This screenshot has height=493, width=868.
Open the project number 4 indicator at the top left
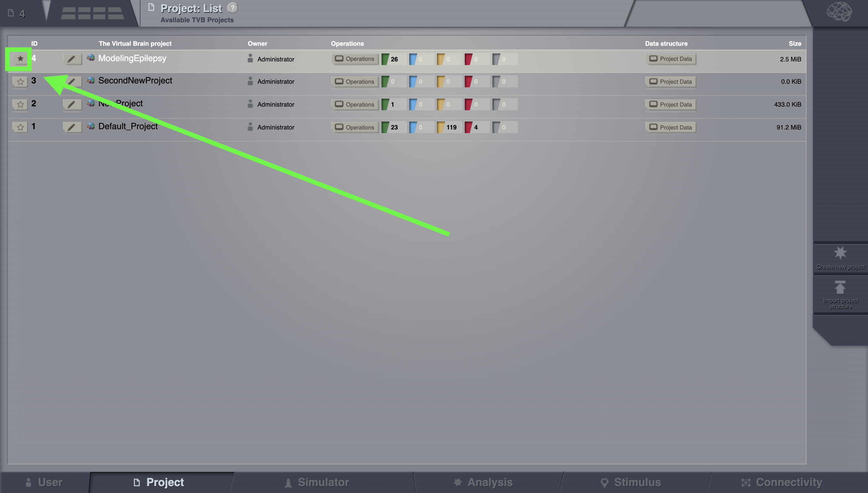tap(17, 14)
